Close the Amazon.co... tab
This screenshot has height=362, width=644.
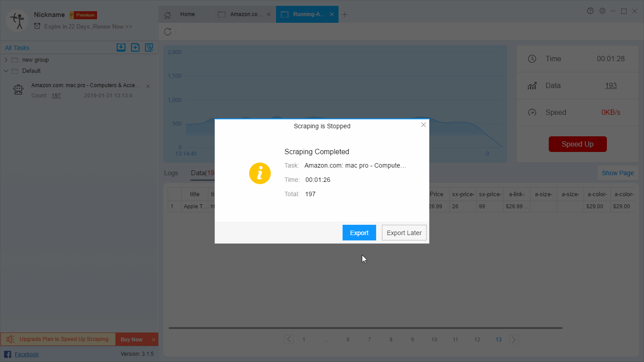pyautogui.click(x=269, y=14)
